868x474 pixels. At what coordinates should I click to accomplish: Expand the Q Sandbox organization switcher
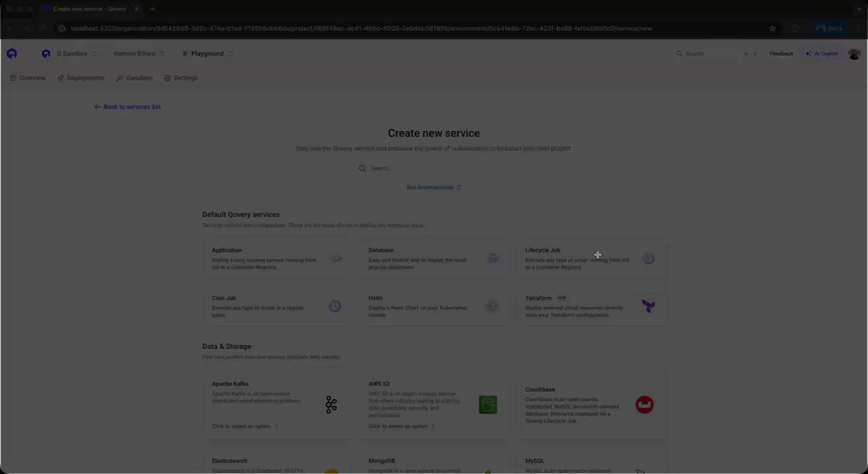pyautogui.click(x=94, y=54)
